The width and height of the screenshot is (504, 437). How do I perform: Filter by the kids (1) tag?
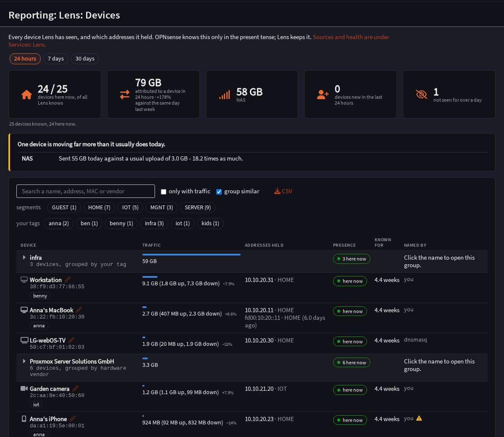[210, 224]
